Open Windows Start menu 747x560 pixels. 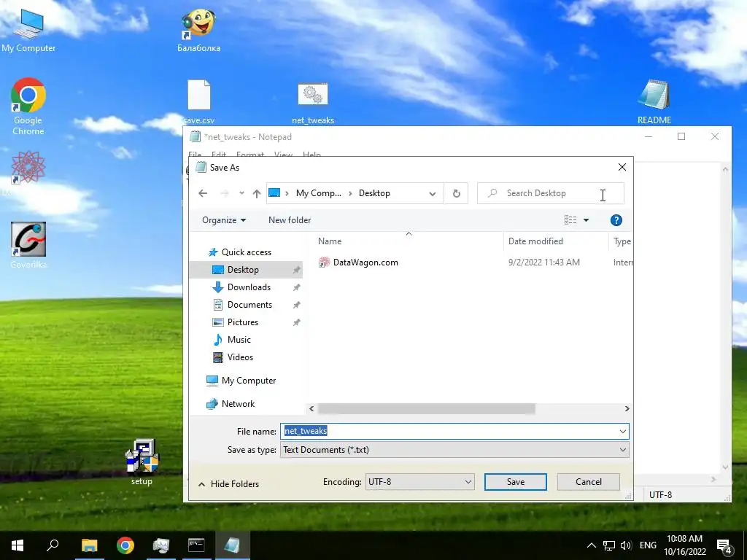click(x=18, y=545)
